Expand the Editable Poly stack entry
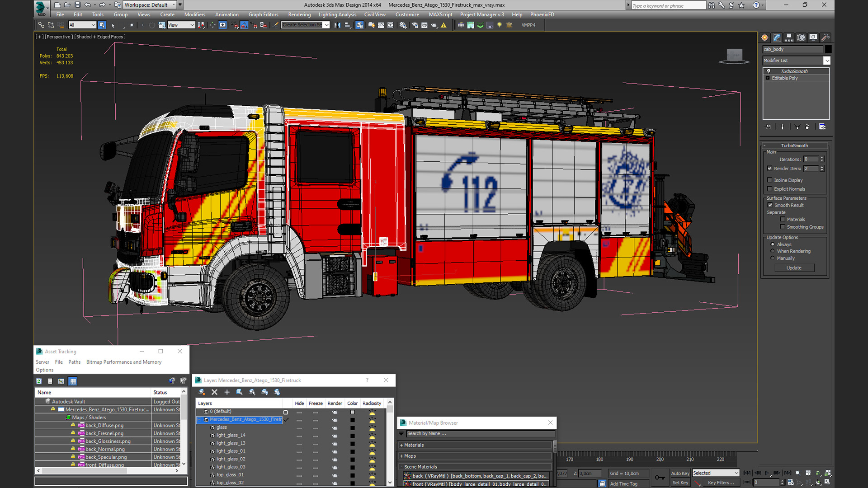 768,78
